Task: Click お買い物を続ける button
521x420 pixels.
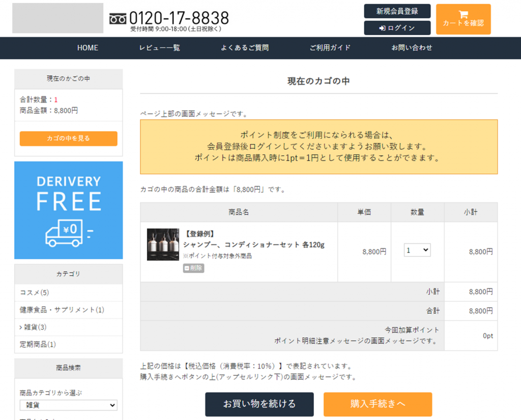Action: coord(259,404)
